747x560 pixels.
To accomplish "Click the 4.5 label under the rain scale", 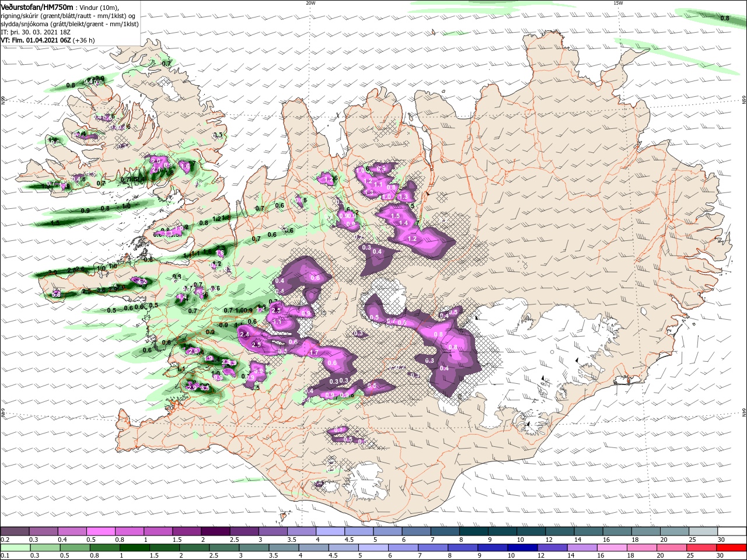I will [x=333, y=556].
